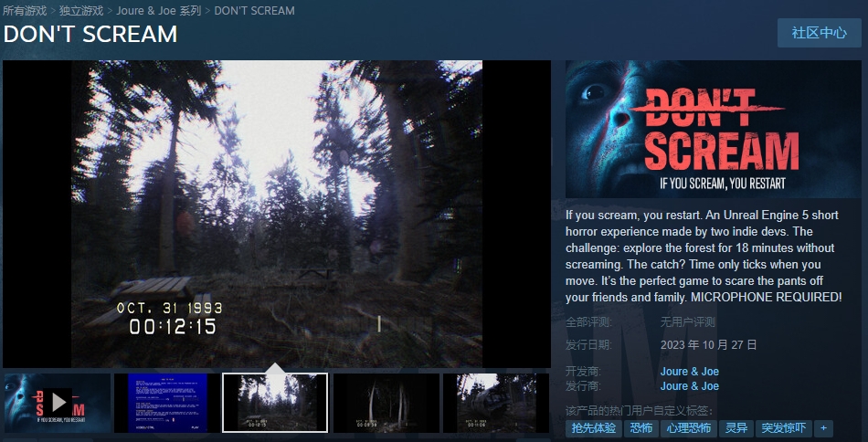Viewport: 868px width, 442px height.
Task: Click release date 2023 年 10 月 27 日
Action: click(x=708, y=345)
